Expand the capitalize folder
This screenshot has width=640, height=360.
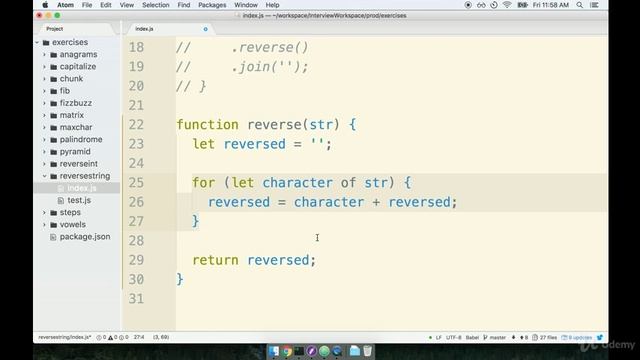44,67
